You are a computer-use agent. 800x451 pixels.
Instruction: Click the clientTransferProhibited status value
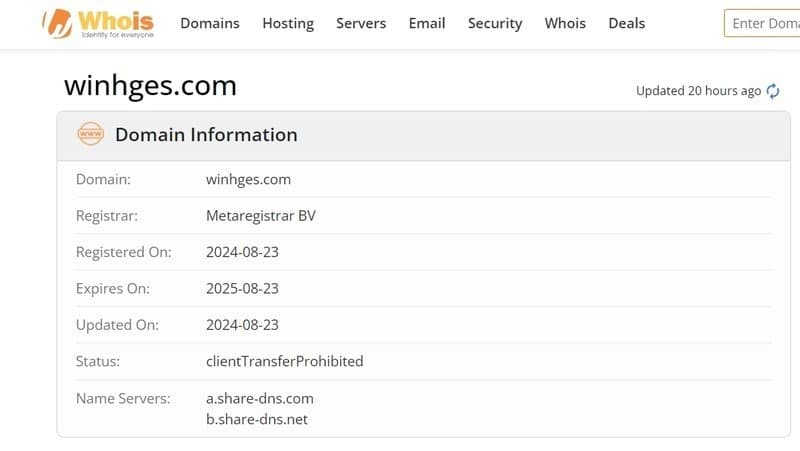click(284, 361)
